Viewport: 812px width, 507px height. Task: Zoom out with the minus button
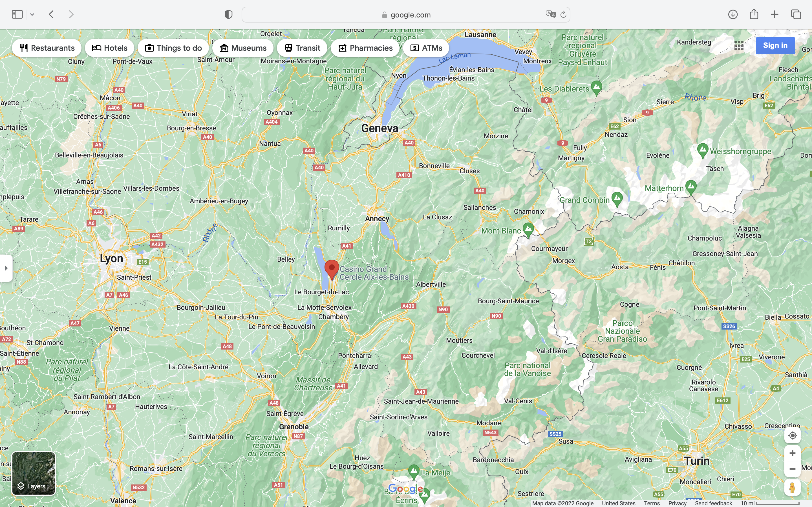793,469
